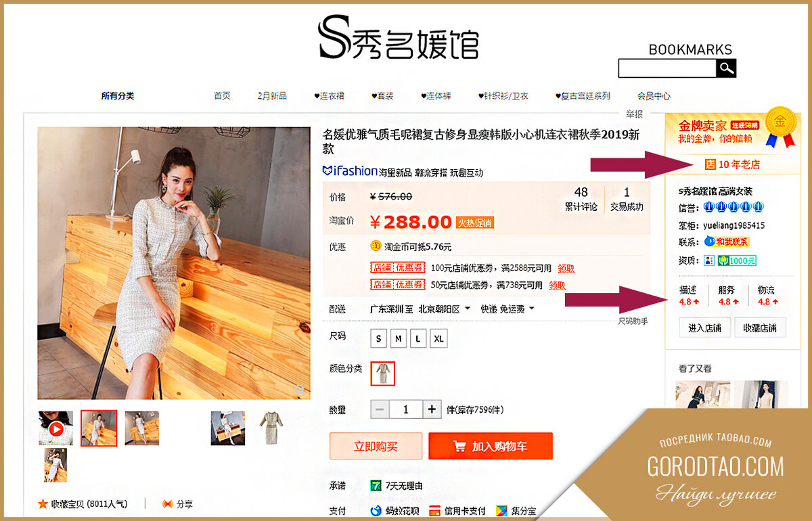Click the 资质 verification icon
Viewport: 812px width, 521px height.
click(709, 260)
